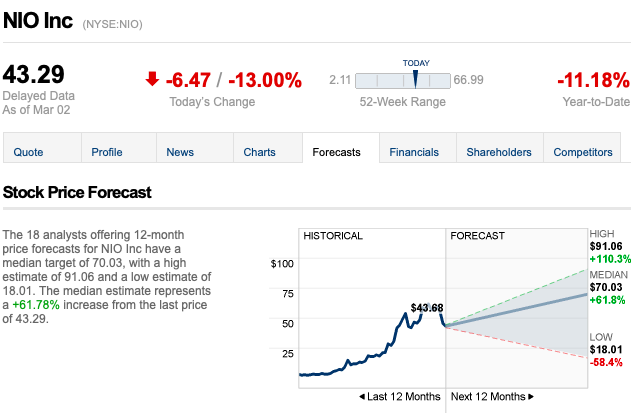View the Shareholders tab

pos(500,148)
